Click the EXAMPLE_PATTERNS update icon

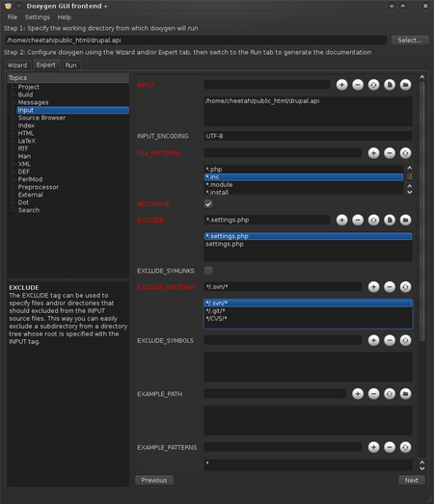pos(405,447)
